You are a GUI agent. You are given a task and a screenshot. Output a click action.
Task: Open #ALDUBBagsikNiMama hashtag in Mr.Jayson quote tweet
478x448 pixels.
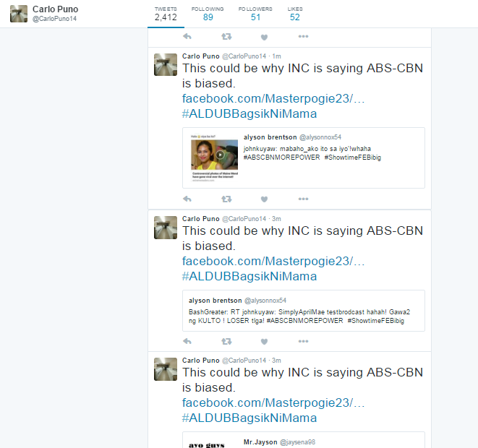249,418
